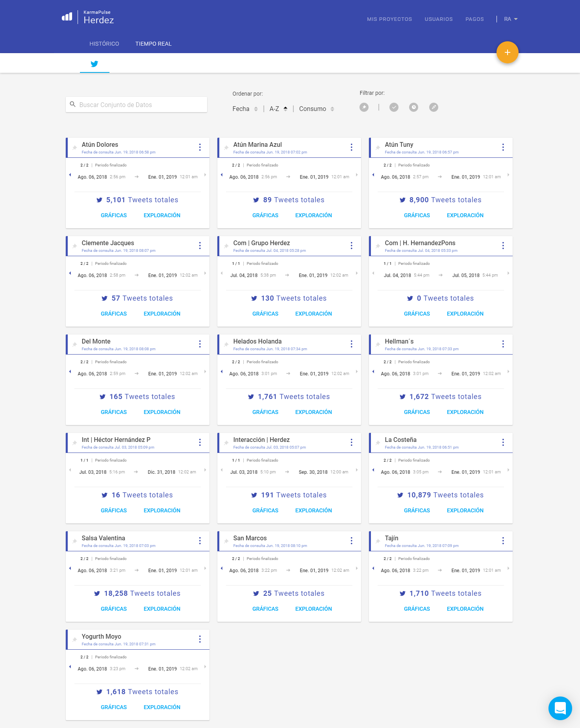Open Com | H. HernandezPons three-dot menu

click(x=503, y=246)
